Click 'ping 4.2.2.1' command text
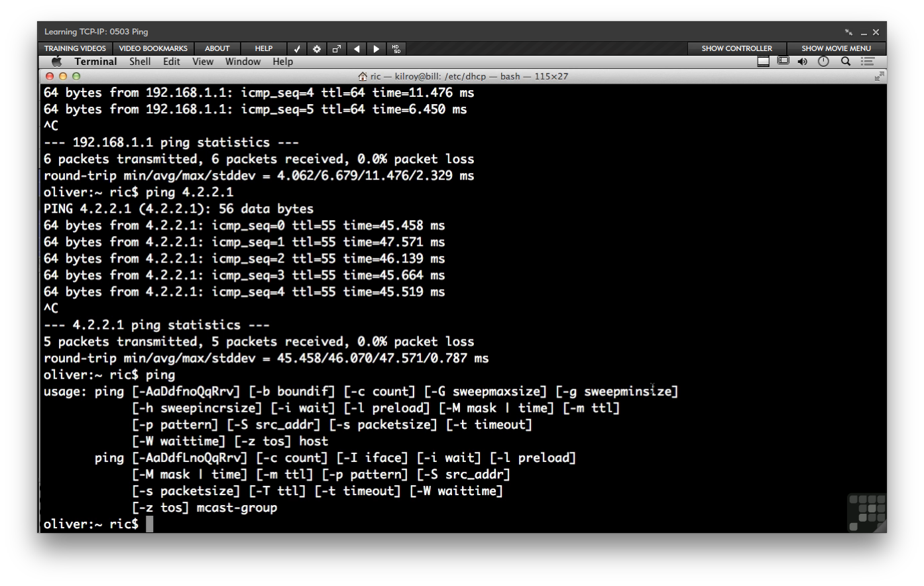The width and height of the screenshot is (924, 586). (x=190, y=192)
